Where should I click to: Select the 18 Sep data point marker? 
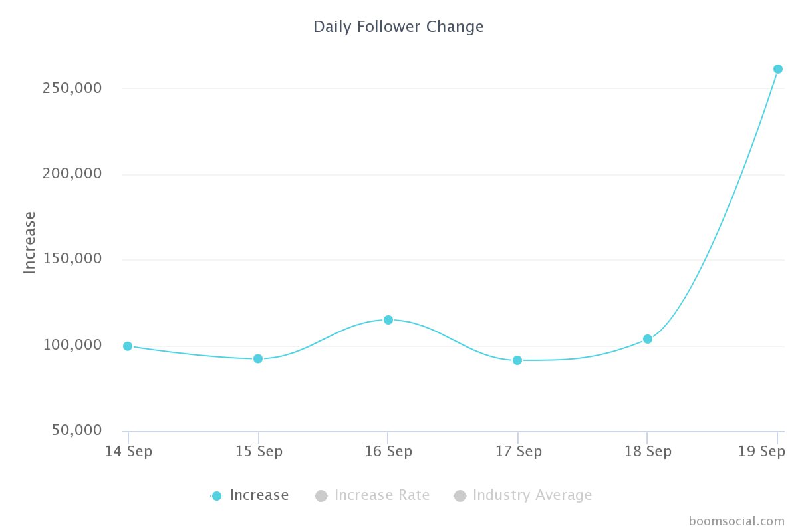coord(648,339)
